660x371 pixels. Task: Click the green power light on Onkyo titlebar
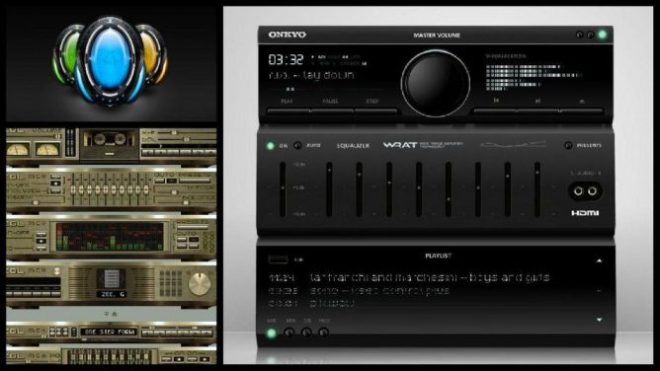pyautogui.click(x=602, y=35)
